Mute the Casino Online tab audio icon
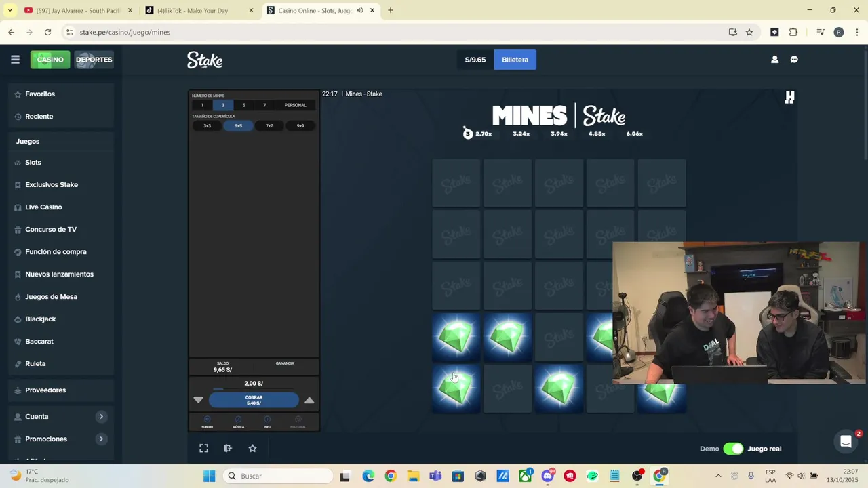Viewport: 868px width, 488px height. pyautogui.click(x=360, y=10)
